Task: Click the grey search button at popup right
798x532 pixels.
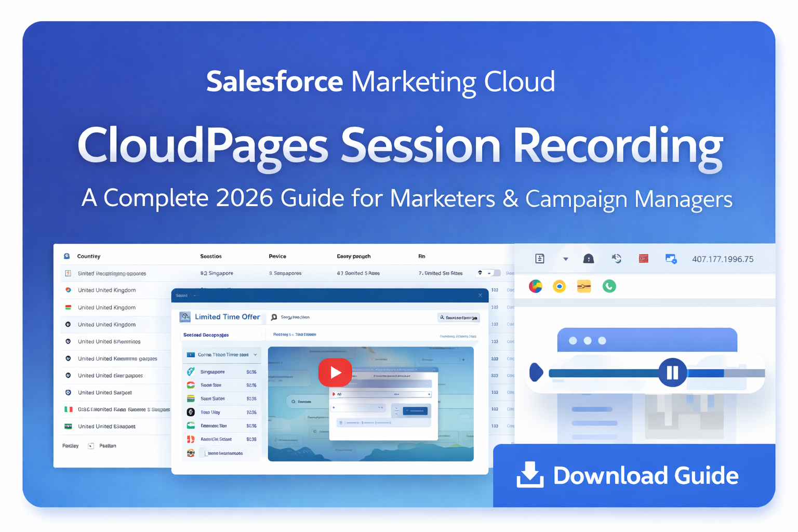Action: [458, 317]
